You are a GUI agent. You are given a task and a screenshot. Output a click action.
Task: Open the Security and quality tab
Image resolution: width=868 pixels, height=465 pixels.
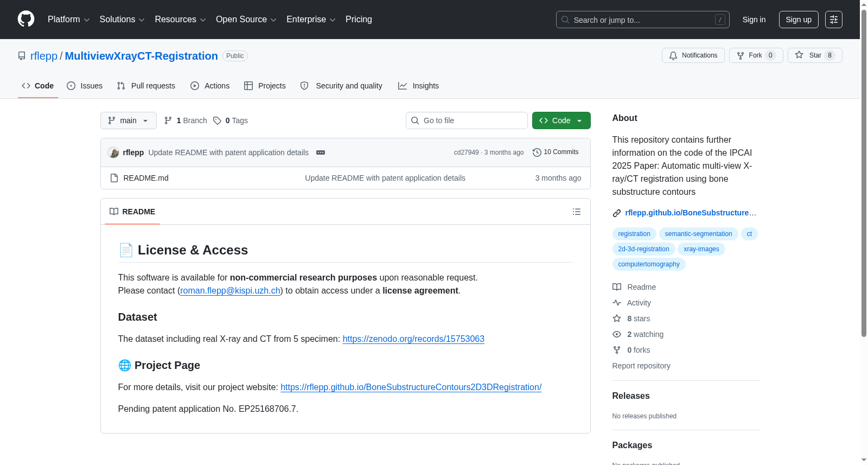(x=341, y=86)
